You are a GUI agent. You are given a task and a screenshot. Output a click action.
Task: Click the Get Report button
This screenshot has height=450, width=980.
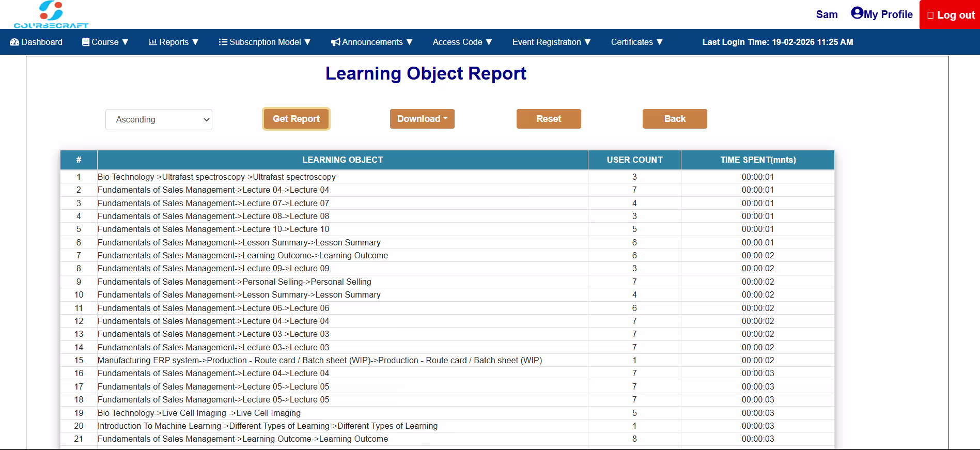(x=296, y=119)
